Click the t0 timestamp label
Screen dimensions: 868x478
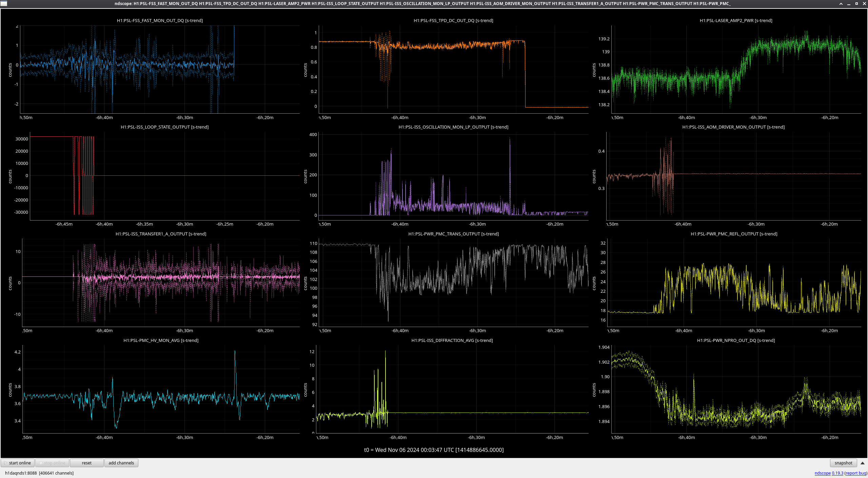point(434,450)
